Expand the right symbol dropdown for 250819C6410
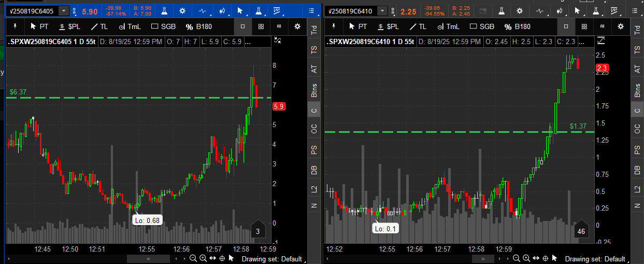The image size is (644, 264). click(382, 10)
